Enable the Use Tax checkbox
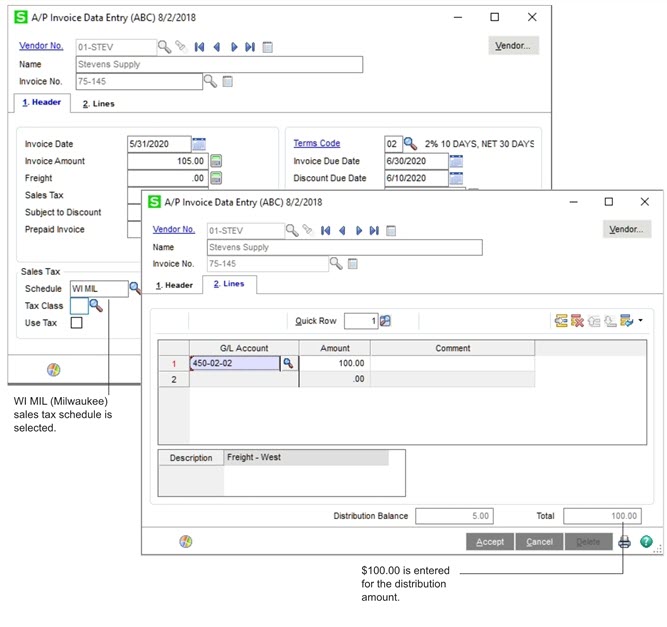This screenshot has height=627, width=667. pos(77,323)
